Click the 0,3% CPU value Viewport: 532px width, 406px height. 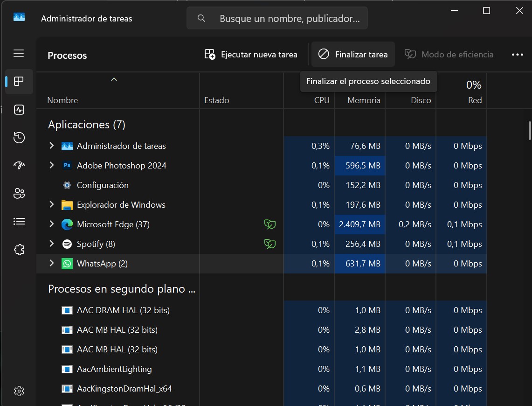click(x=320, y=146)
